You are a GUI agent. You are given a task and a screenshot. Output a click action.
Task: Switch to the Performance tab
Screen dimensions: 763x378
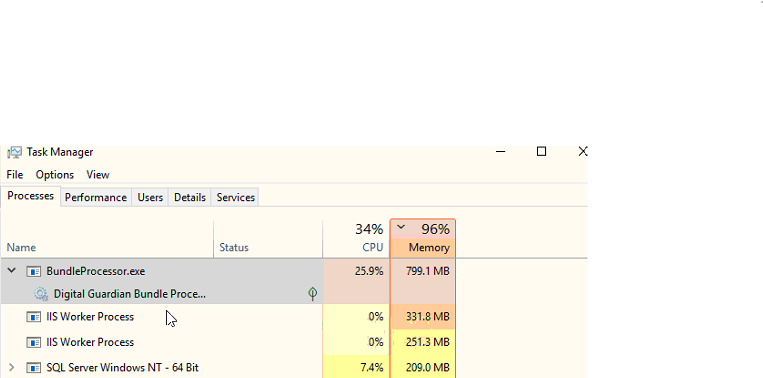tap(96, 198)
